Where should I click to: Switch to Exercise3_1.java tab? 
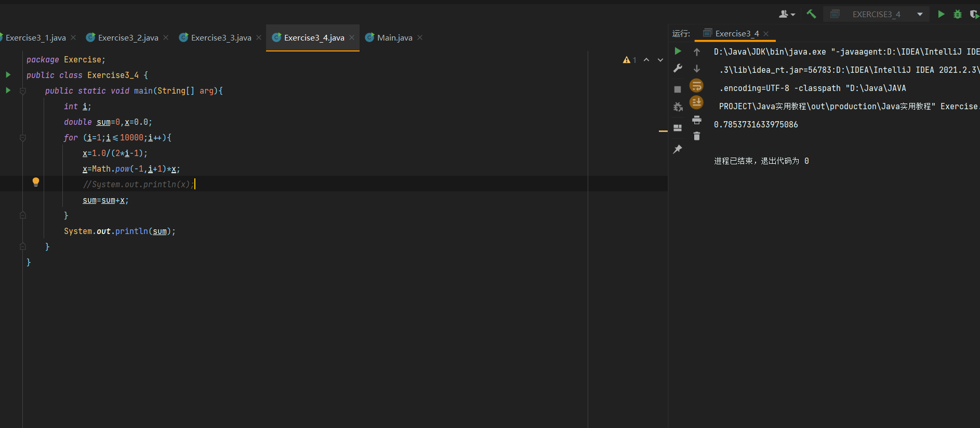coord(35,37)
